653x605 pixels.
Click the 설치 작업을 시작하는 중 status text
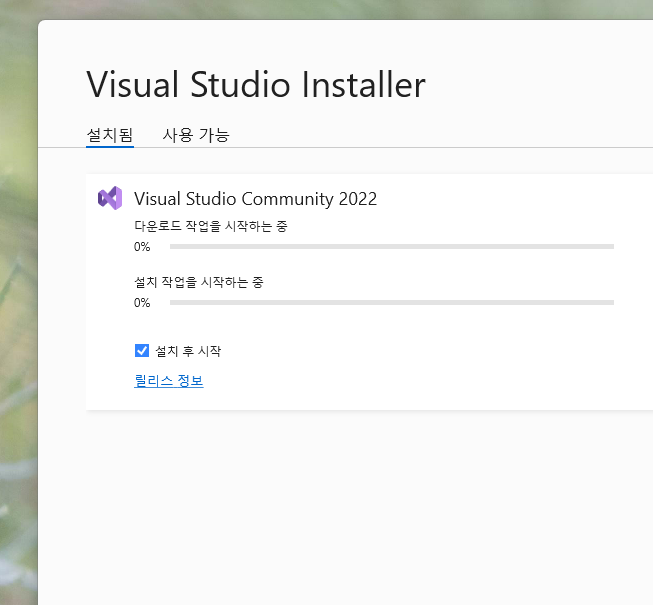[x=199, y=282]
